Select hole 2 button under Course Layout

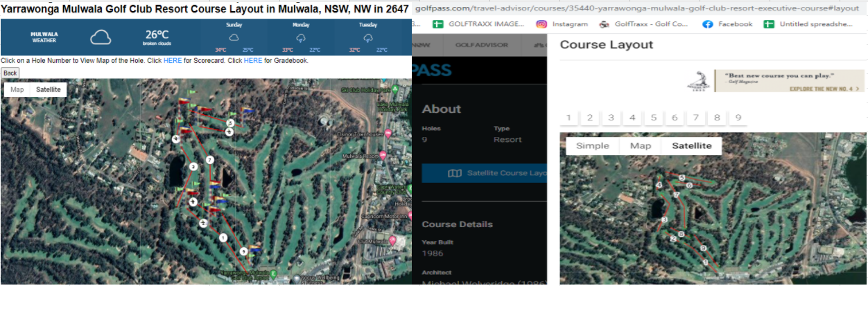coord(590,118)
